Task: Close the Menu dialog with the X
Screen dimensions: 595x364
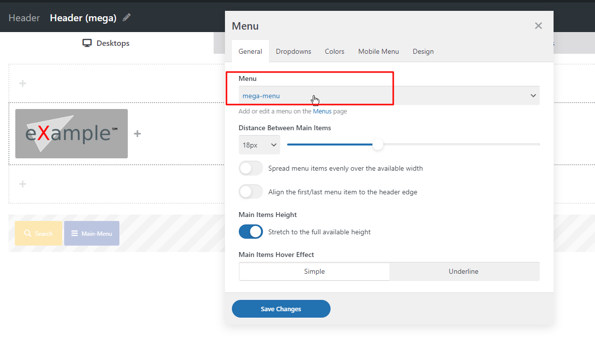Action: (x=538, y=26)
